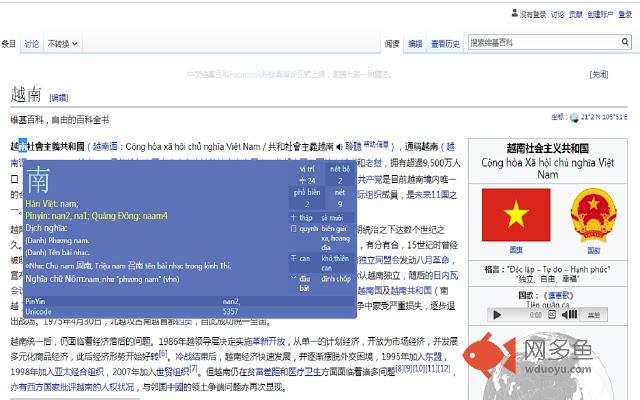Screen dimensions: 640x400
Task: Click the speaker icon before 聆听
Action: click(x=339, y=147)
